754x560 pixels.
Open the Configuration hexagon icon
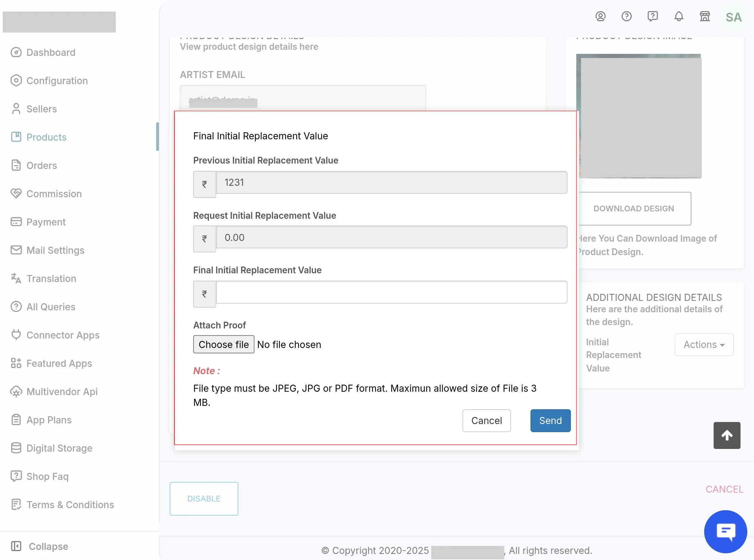coord(16,80)
